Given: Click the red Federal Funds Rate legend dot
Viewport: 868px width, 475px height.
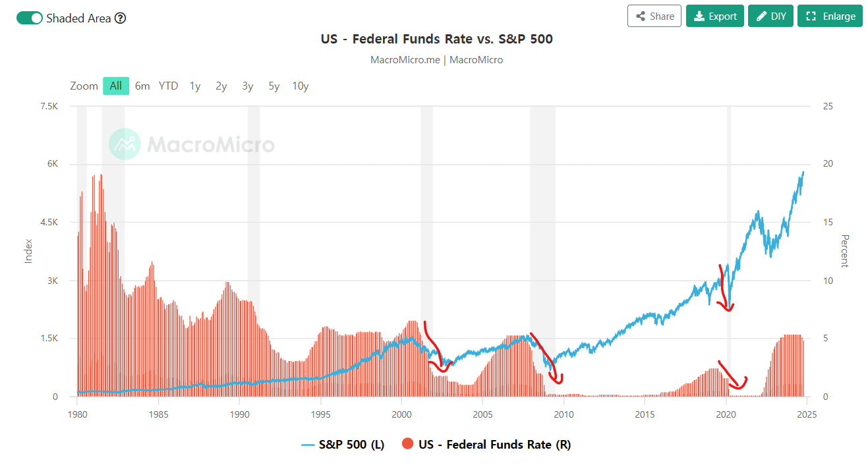Looking at the screenshot, I should 407,445.
